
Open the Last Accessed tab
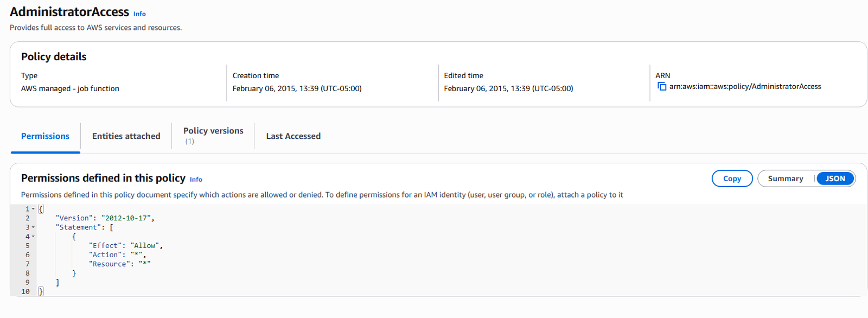[x=293, y=136]
